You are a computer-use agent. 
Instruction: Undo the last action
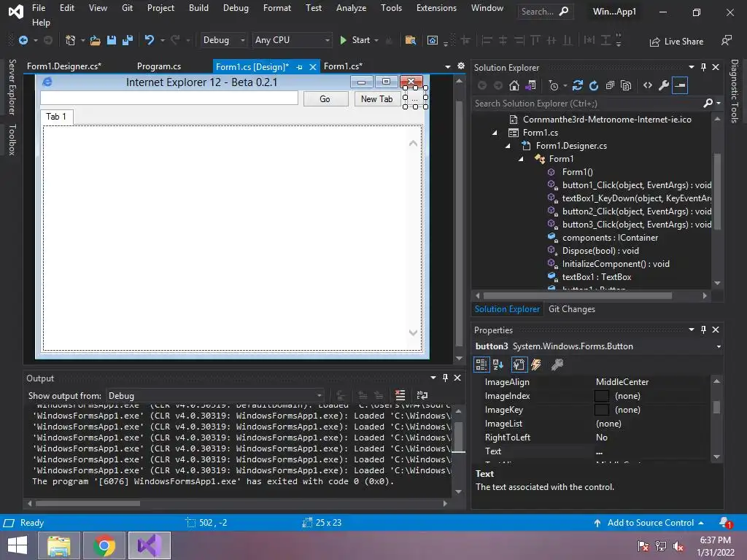click(x=150, y=41)
